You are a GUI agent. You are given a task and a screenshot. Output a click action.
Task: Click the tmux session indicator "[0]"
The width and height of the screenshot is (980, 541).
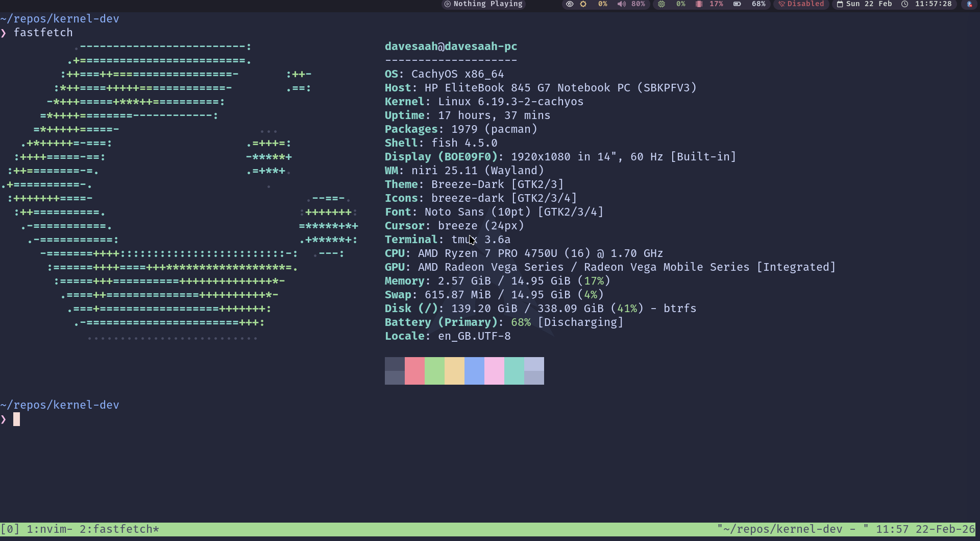[x=10, y=529]
